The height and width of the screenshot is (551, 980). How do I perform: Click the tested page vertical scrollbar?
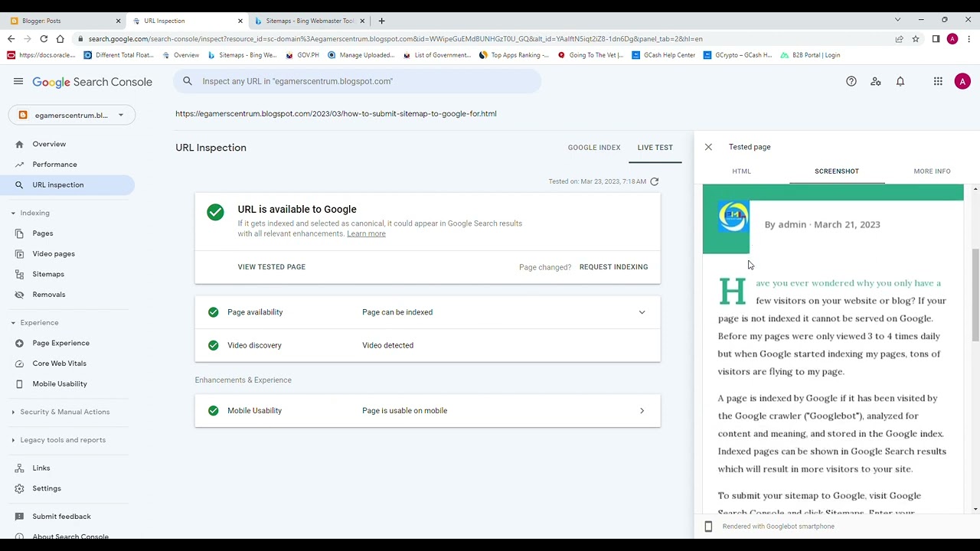pyautogui.click(x=975, y=295)
